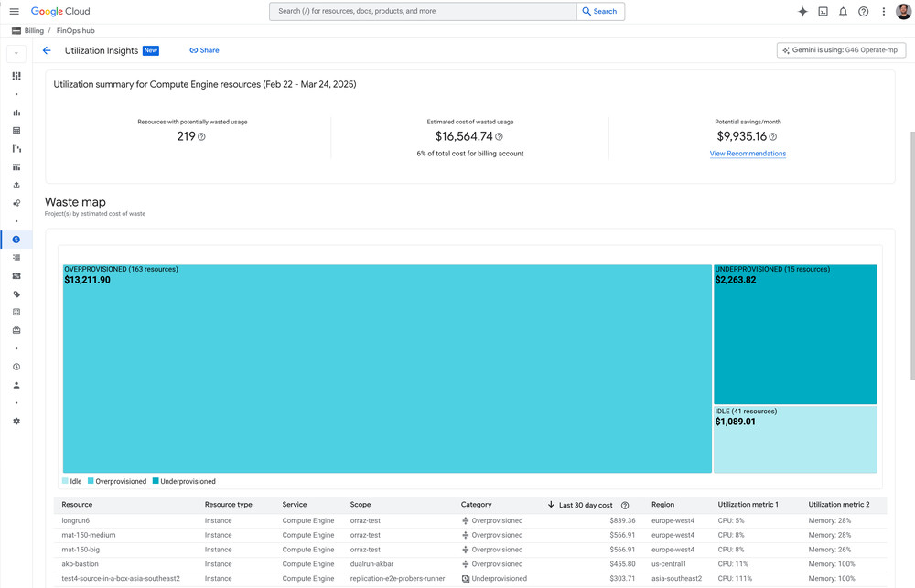Activate Cloud Shell terminal icon

tap(823, 12)
